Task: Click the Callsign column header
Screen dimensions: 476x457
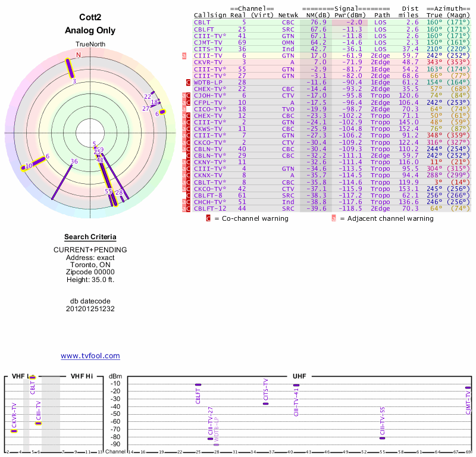Action: [211, 15]
